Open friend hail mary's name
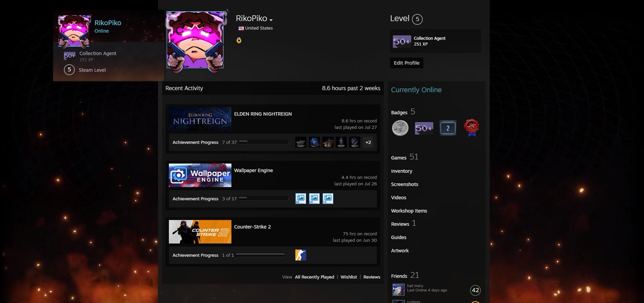The height and width of the screenshot is (303, 644). (x=415, y=286)
